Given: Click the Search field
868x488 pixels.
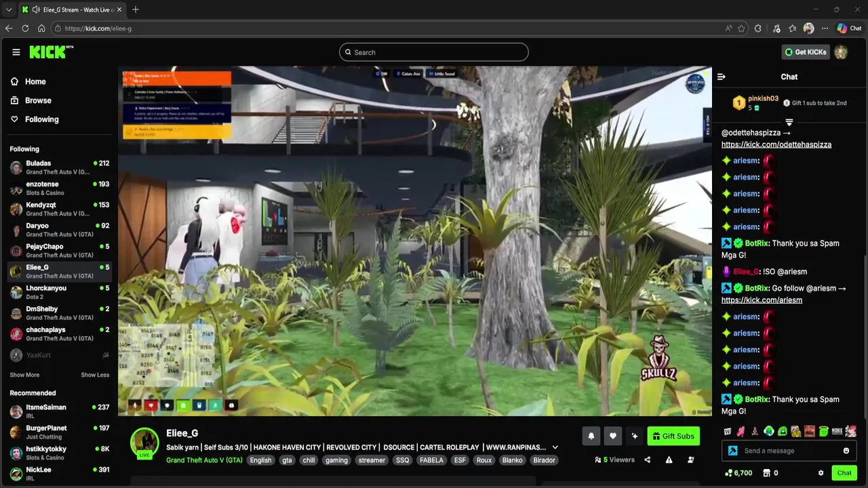Looking at the screenshot, I should (x=434, y=52).
